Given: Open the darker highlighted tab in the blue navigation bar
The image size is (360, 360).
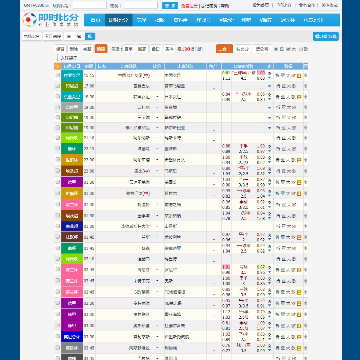Looking at the screenshot, I should coord(118,20).
